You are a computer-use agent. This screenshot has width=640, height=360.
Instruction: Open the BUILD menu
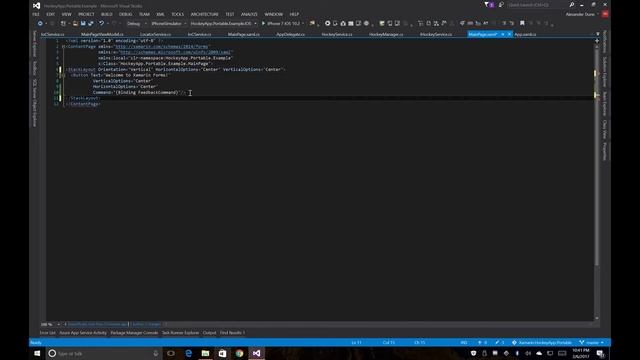107,14
